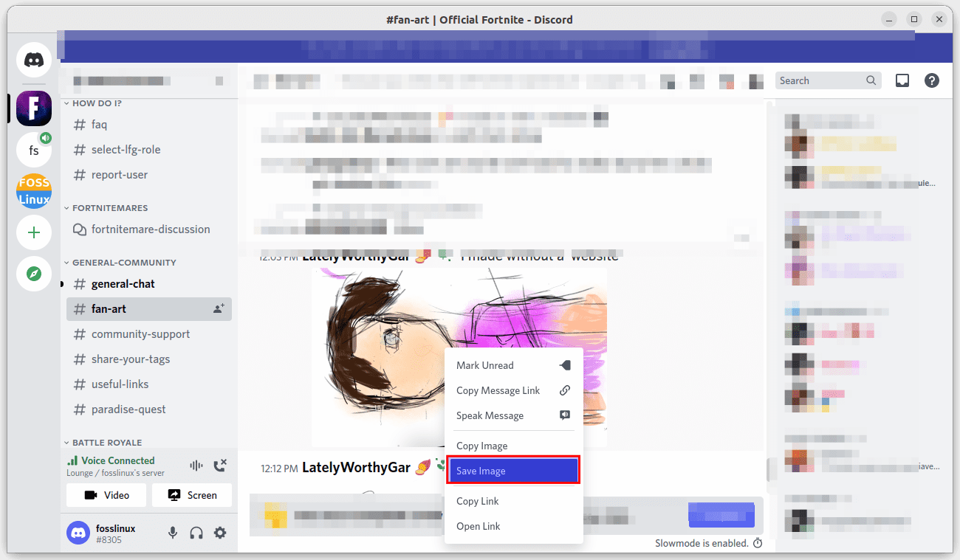The image size is (960, 560).
Task: Open the faq channel
Action: tap(149, 125)
